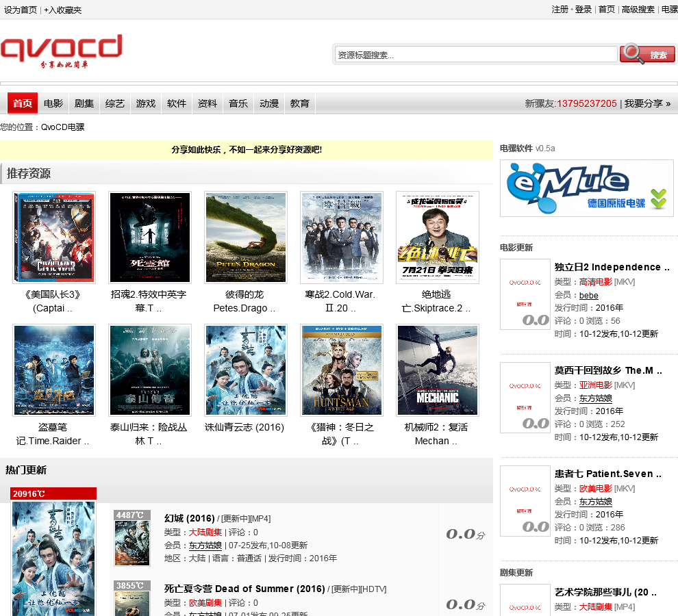Viewport: 678px width, 616px height.
Task: Click 东方姑娘 member link under 幻城
Action: (x=205, y=546)
